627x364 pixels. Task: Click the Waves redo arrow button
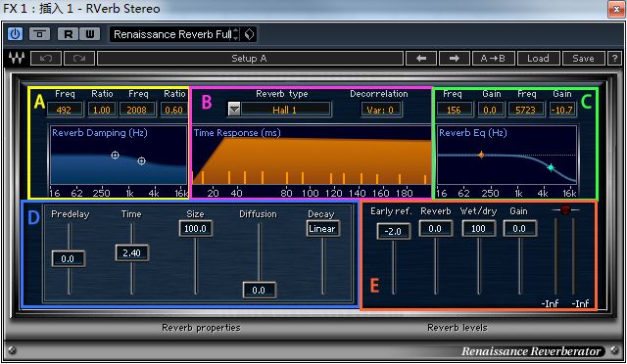click(79, 59)
